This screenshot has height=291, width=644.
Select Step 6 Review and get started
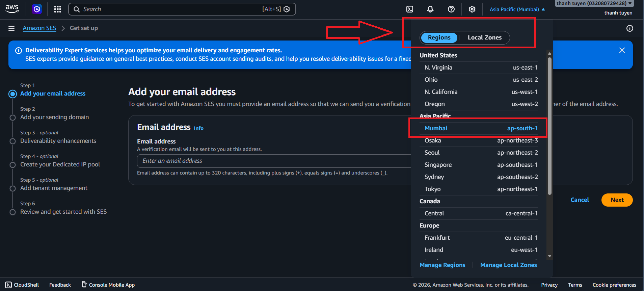pyautogui.click(x=63, y=212)
